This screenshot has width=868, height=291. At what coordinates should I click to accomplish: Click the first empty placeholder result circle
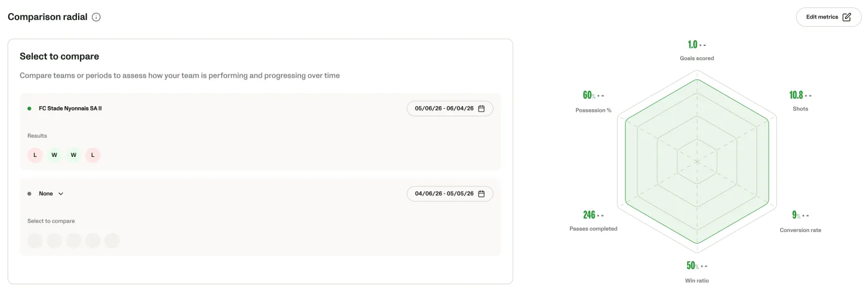point(35,241)
